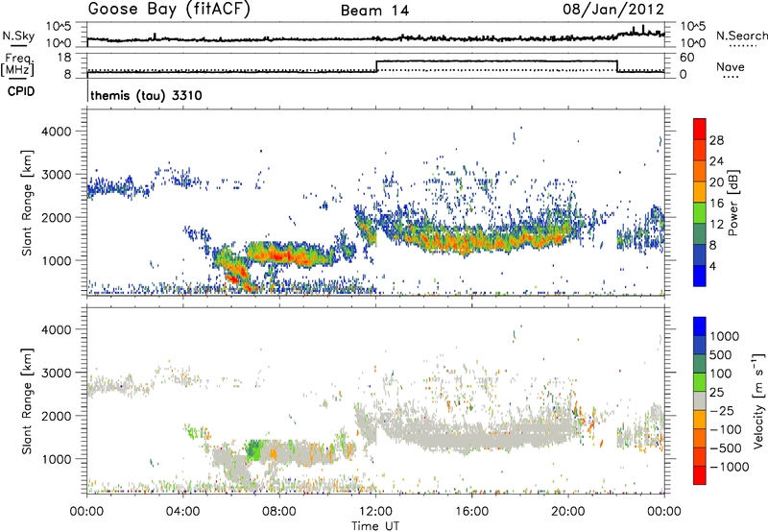Image resolution: width=768 pixels, height=532 pixels.
Task: Pick the red top segment of Power colorbar
Action: [700, 129]
